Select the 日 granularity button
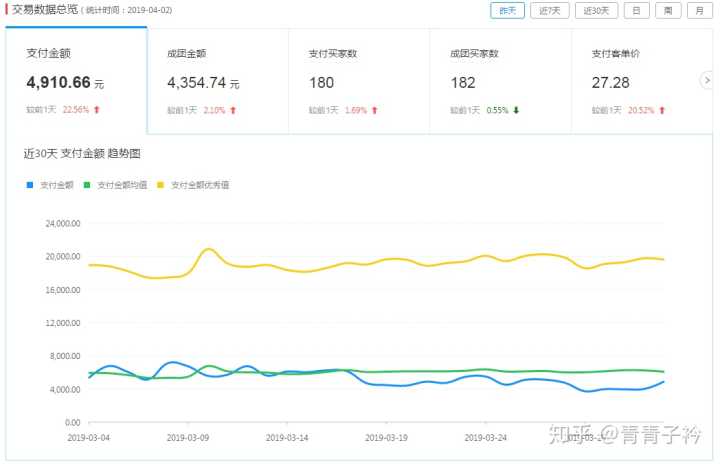The height and width of the screenshot is (464, 720). click(635, 10)
